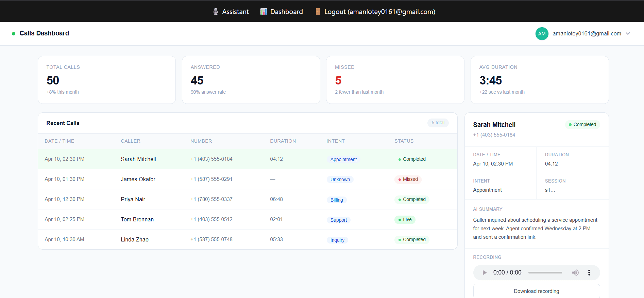
Task: Click duration 05:33 cell
Action: 276,239
